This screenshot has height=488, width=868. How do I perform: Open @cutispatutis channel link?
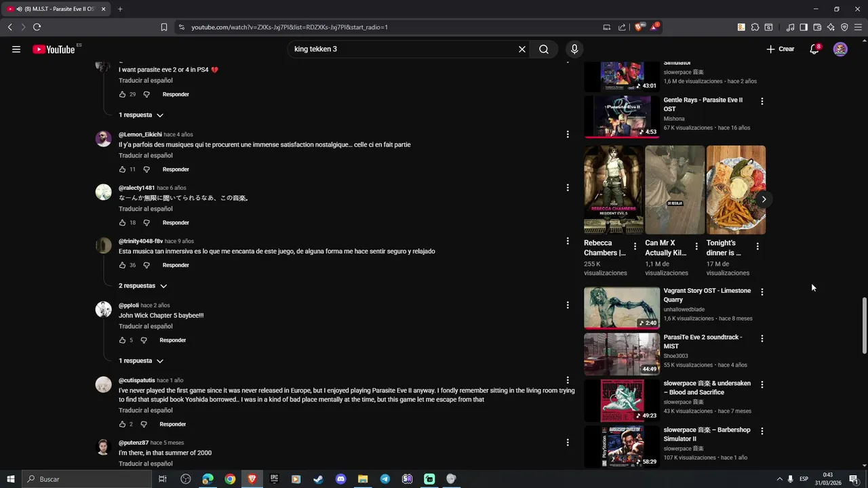click(x=137, y=380)
